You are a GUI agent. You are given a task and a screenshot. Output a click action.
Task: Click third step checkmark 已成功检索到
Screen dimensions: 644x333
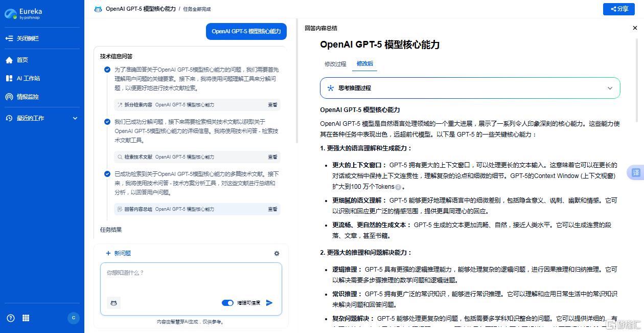pos(107,174)
